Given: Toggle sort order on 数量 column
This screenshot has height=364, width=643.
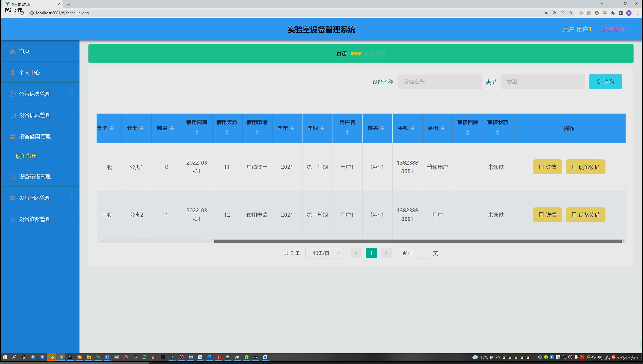Looking at the screenshot, I should click(172, 128).
